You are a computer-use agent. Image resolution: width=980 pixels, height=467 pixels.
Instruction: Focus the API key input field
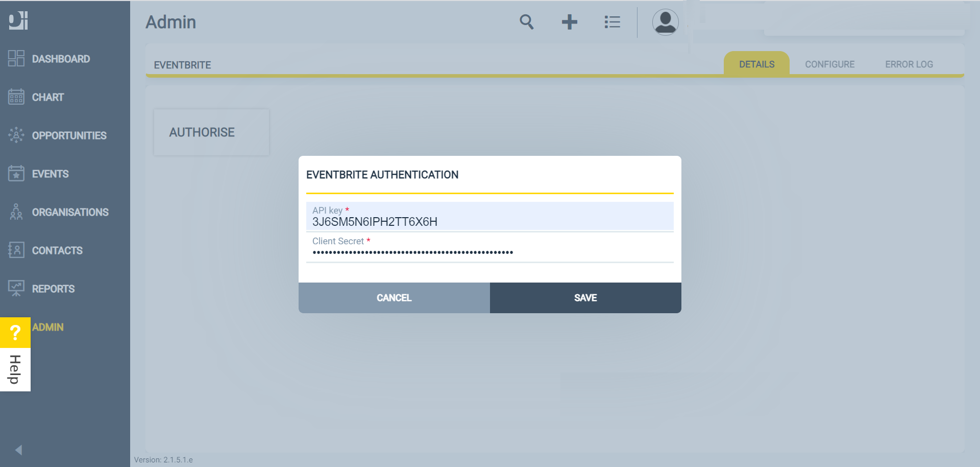(x=490, y=217)
